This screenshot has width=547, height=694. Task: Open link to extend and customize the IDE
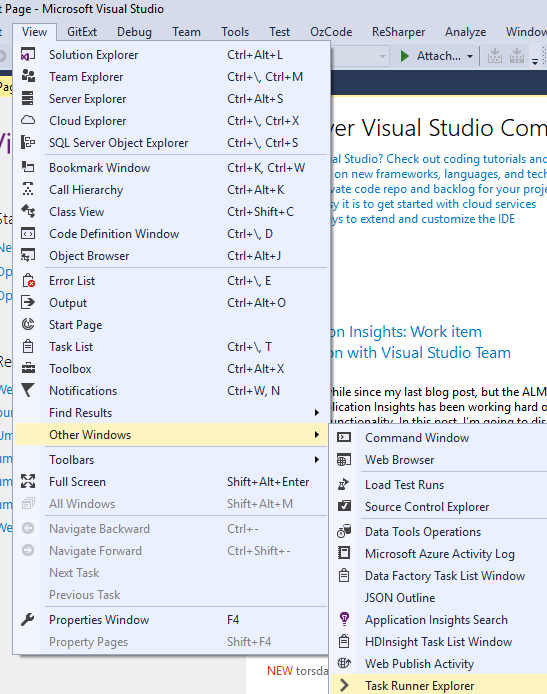coord(424,219)
